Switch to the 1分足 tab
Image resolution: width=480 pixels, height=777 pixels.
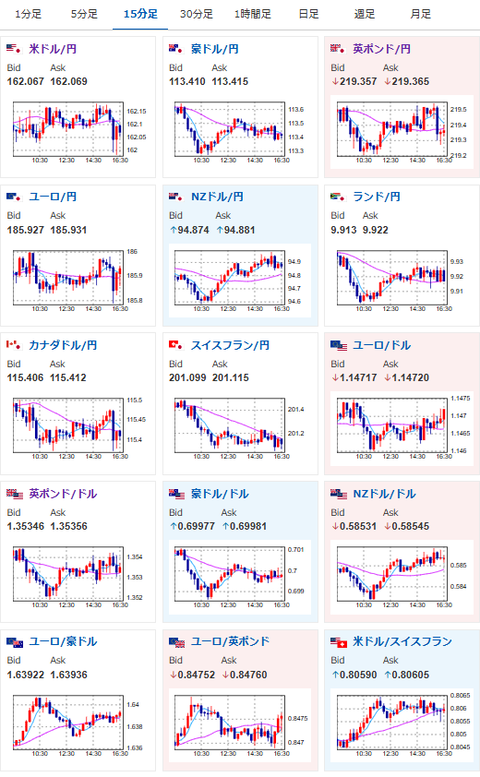[x=28, y=14]
